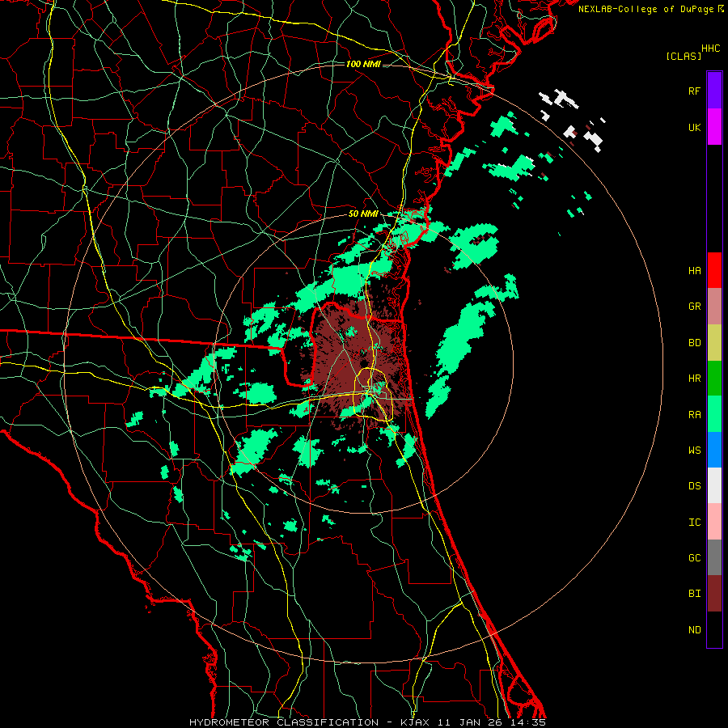This screenshot has height=728, width=728.
Task: Click the 100 NMI range ring label
Action: click(363, 64)
